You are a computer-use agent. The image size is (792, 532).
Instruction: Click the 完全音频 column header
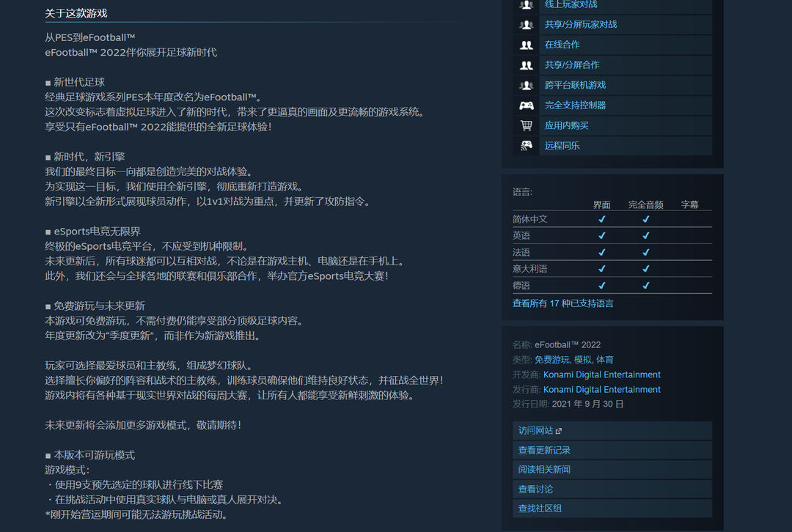645,204
